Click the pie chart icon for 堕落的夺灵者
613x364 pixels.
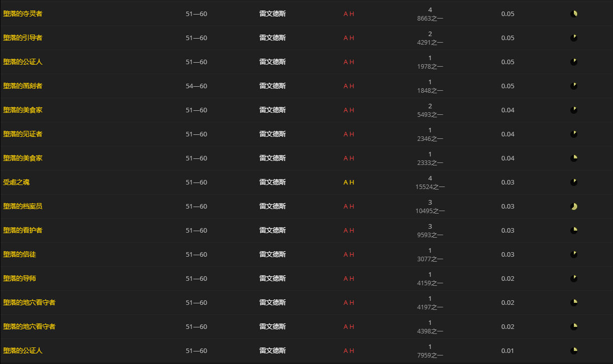574,14
